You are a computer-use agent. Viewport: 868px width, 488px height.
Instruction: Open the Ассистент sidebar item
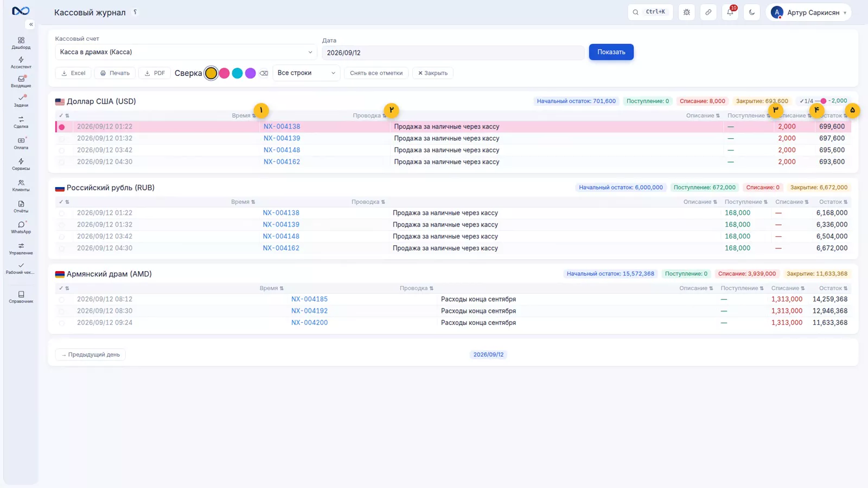tap(21, 63)
